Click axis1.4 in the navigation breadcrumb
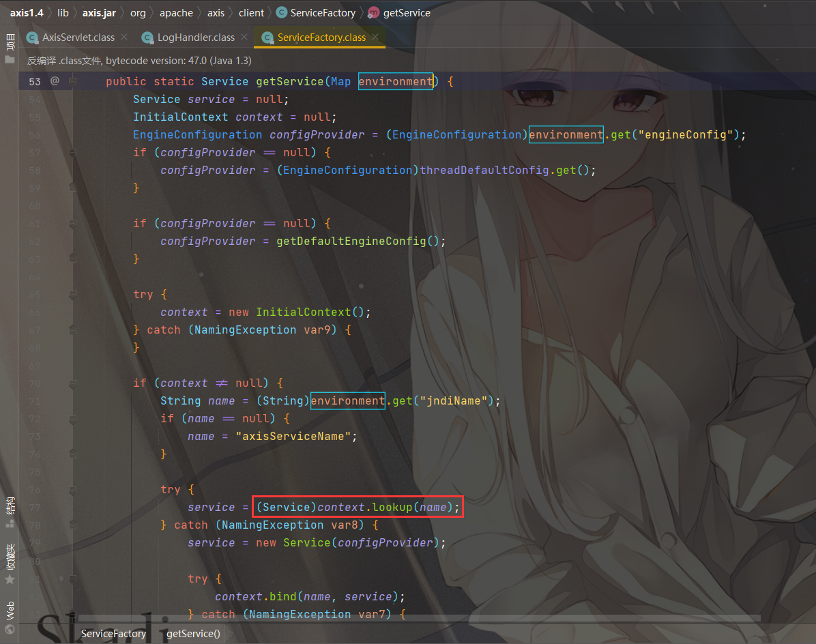 27,12
